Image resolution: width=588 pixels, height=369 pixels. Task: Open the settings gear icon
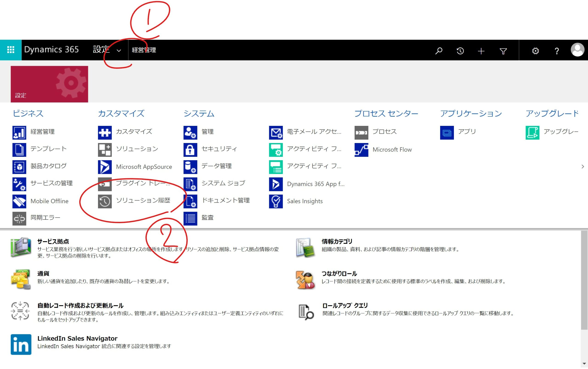(x=535, y=51)
